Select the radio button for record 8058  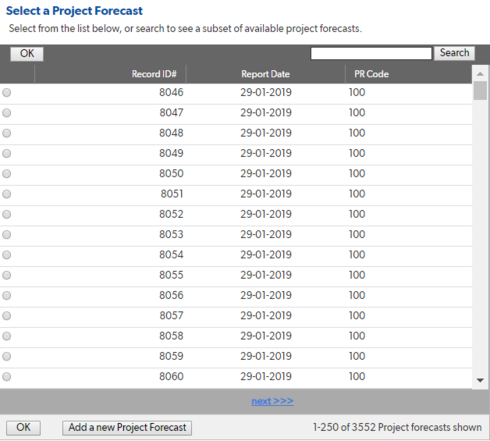pyautogui.click(x=7, y=336)
